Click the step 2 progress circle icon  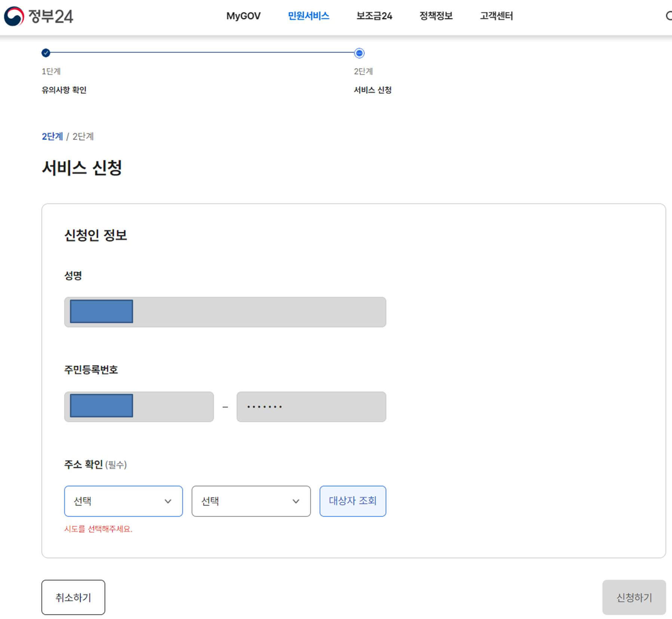(x=359, y=53)
